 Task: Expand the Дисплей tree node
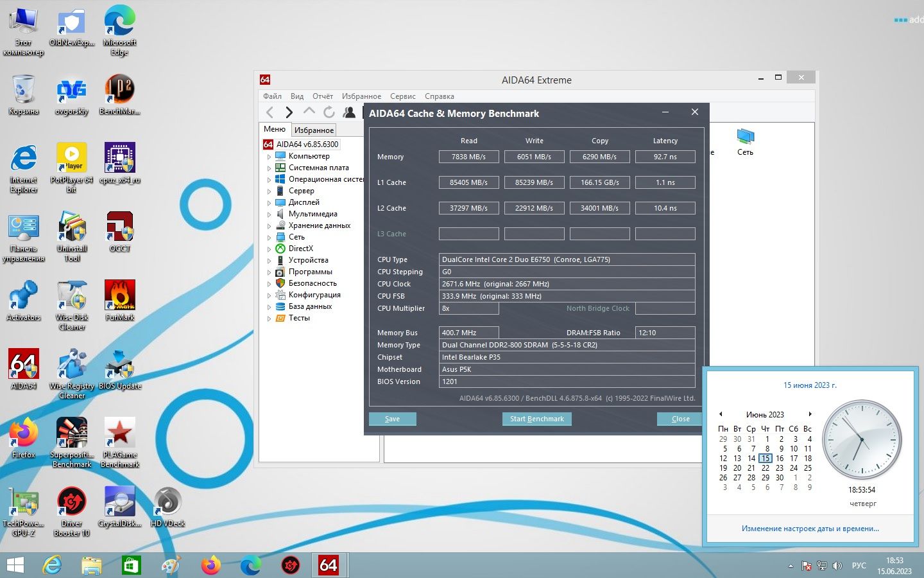point(269,202)
